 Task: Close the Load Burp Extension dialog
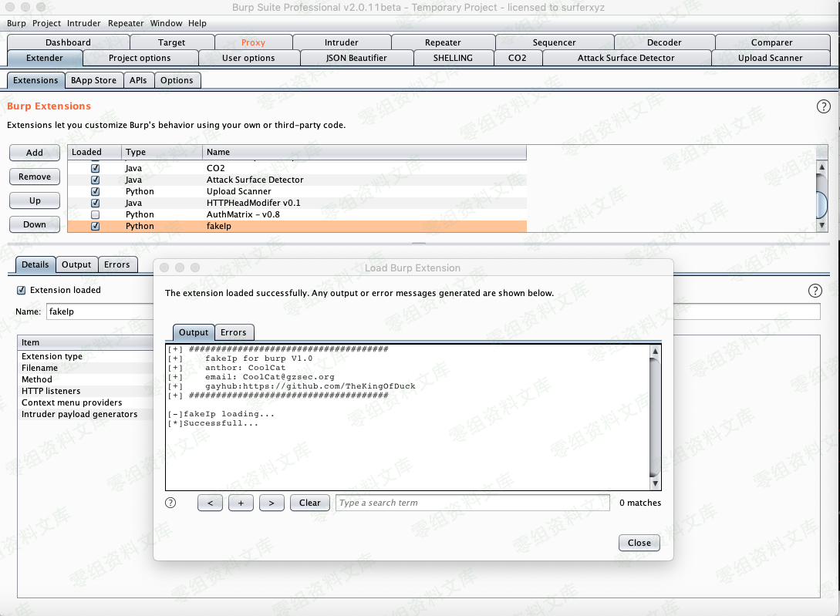[639, 543]
